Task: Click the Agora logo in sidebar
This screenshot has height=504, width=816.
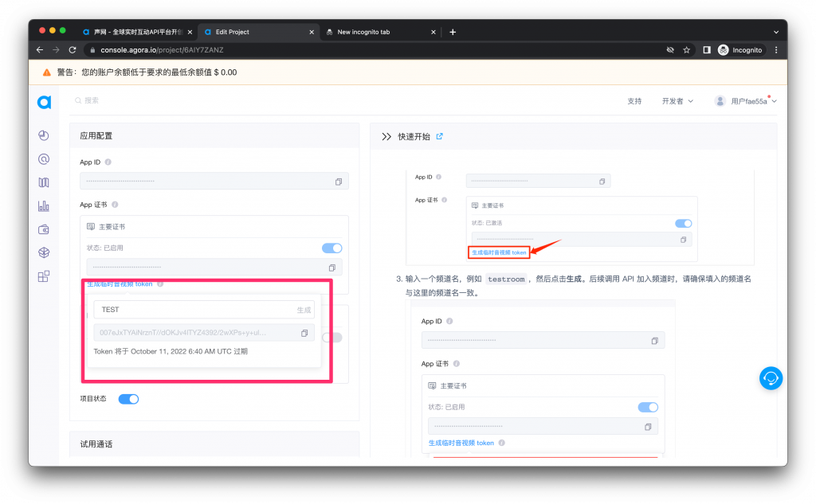Action: (45, 102)
